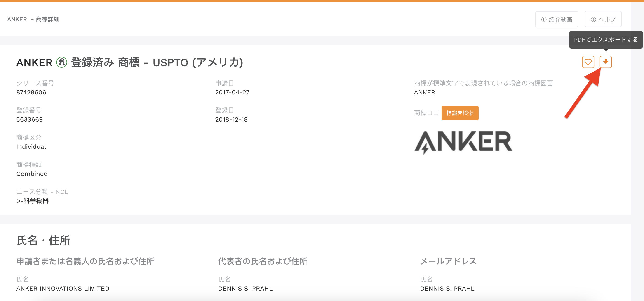This screenshot has width=644, height=301.
Task: Click the 氏名・住所 section heading
Action: [x=43, y=240]
